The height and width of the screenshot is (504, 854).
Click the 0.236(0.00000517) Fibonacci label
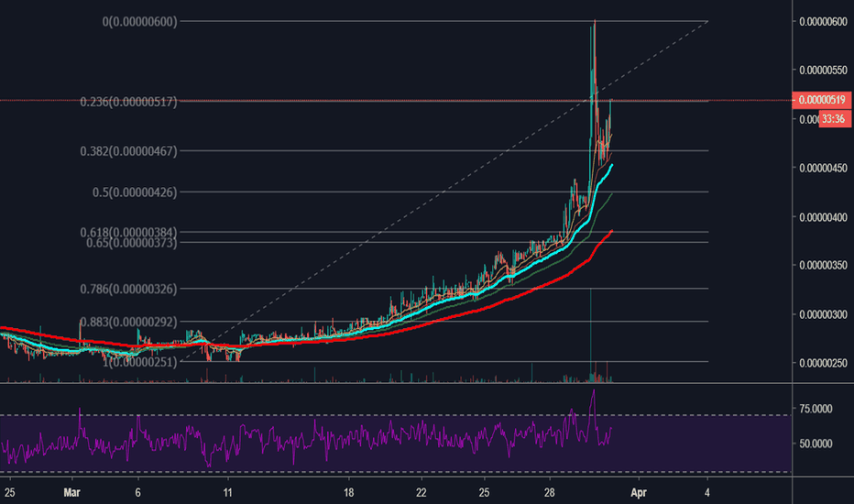click(x=128, y=102)
